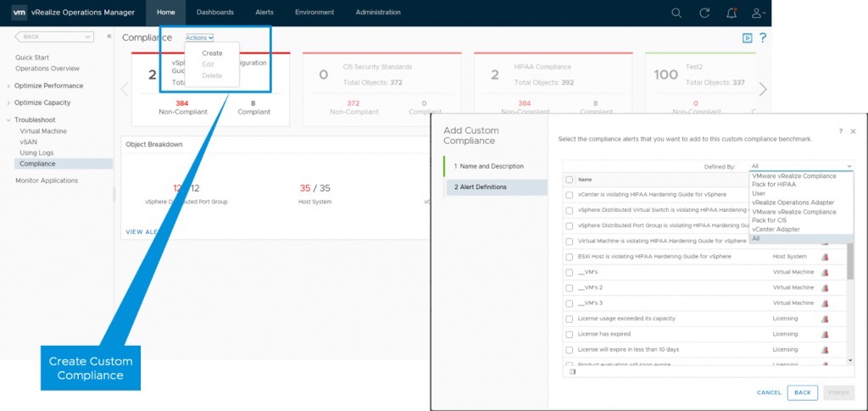The width and height of the screenshot is (868, 411).
Task: Open the notifications bell icon
Action: 732,13
